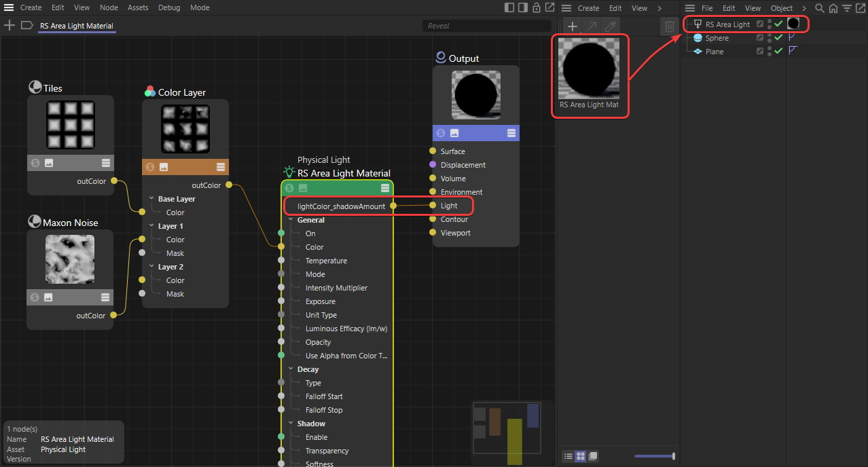Toggle layer icon on the Plane object
The image size is (868, 467).
click(x=760, y=52)
